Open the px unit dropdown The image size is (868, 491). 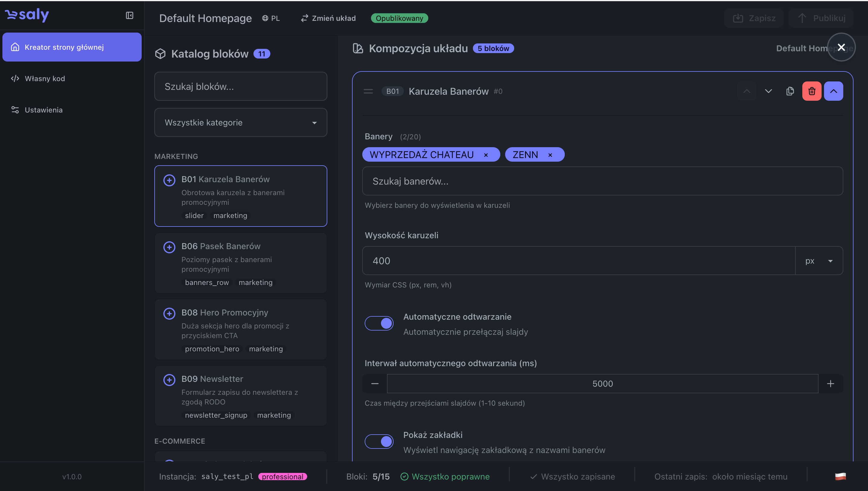point(819,261)
